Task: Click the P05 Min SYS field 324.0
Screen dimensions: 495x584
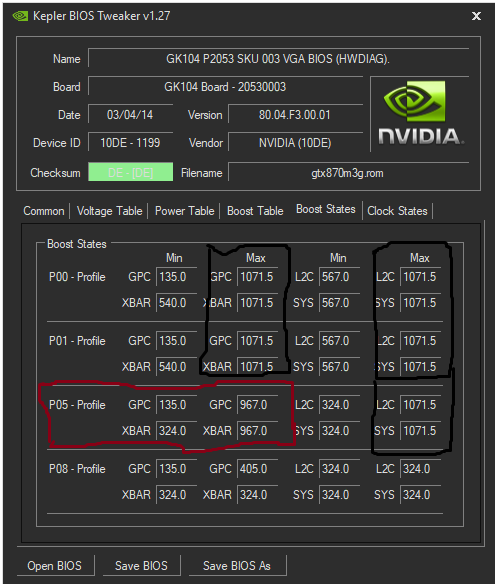Action: [339, 431]
